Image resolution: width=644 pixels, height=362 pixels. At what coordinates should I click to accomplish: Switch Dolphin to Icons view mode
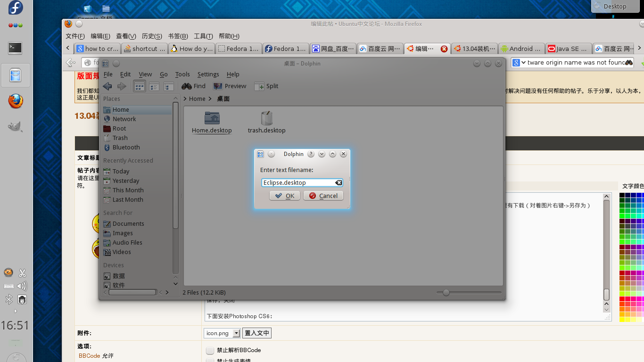[139, 86]
